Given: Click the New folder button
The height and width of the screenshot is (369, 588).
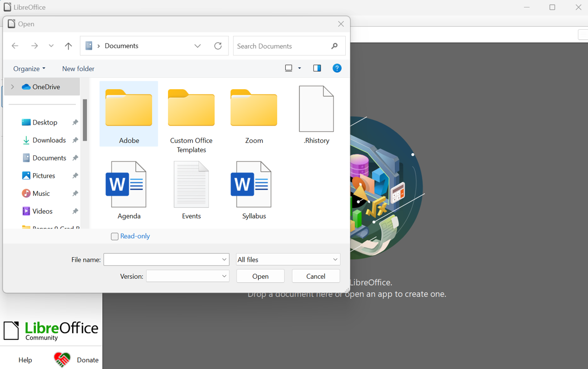Looking at the screenshot, I should [x=78, y=68].
